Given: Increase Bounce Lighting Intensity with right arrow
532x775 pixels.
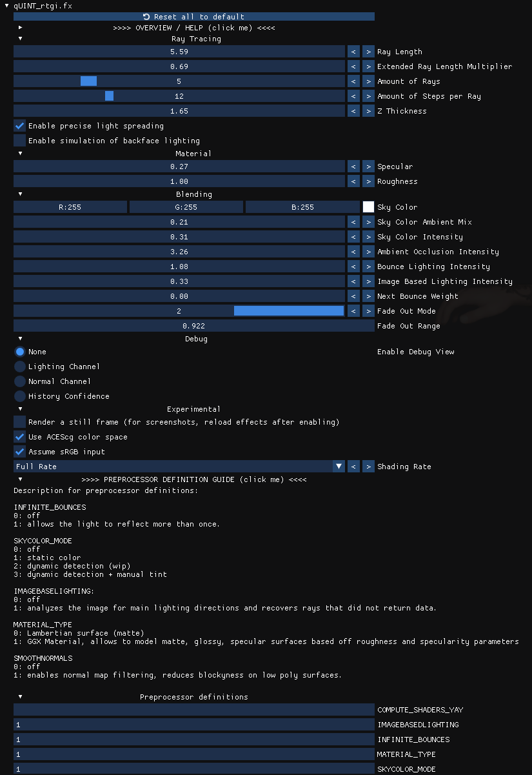Looking at the screenshot, I should click(368, 267).
